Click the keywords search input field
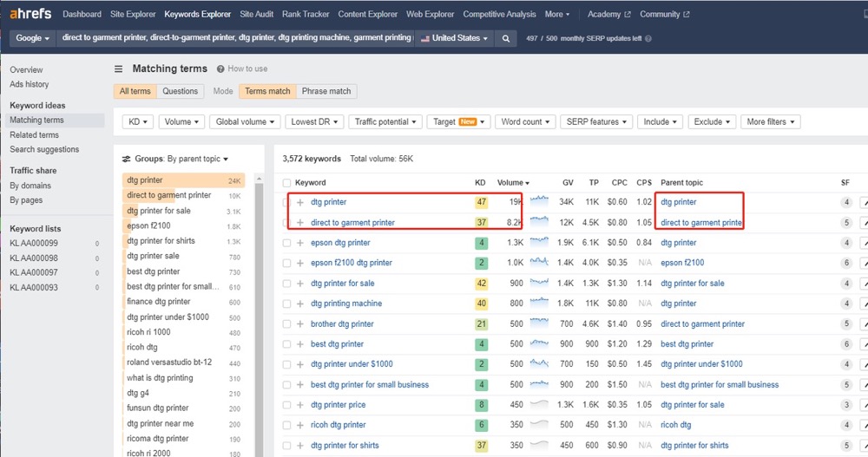Screen dimensions: 868x457 point(236,38)
